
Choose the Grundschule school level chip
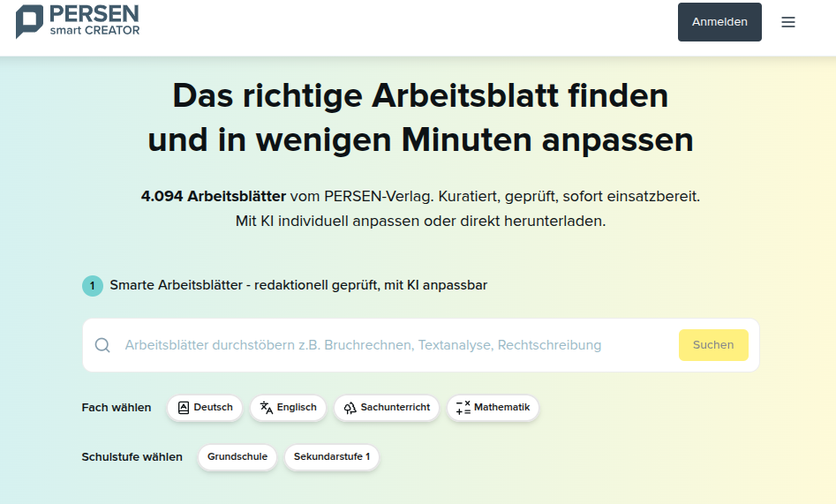237,457
